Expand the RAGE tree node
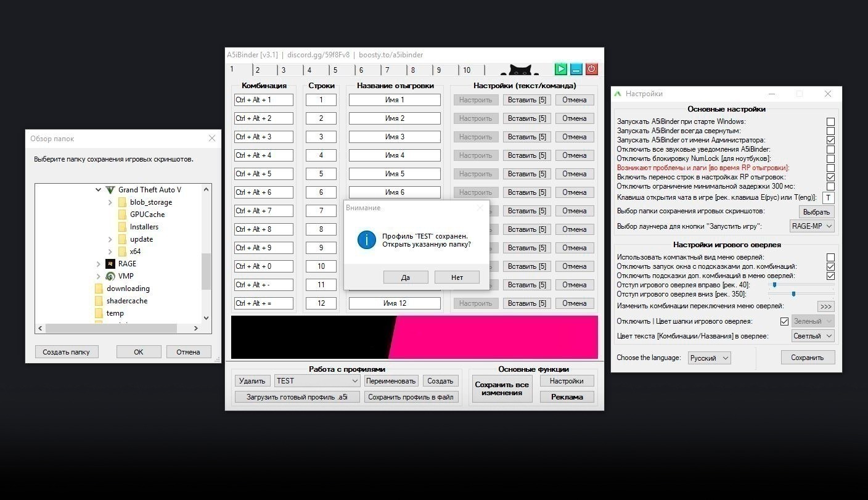The height and width of the screenshot is (500, 868). (x=98, y=264)
